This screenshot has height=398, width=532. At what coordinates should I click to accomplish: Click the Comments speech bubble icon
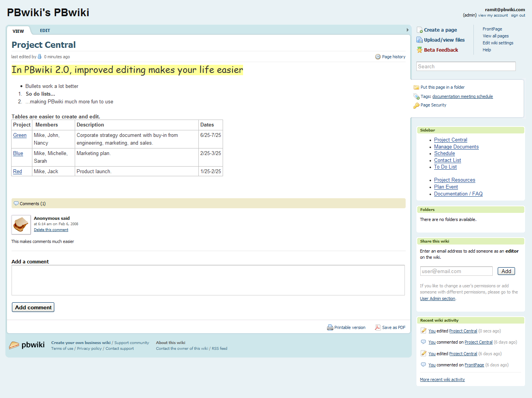tap(16, 203)
